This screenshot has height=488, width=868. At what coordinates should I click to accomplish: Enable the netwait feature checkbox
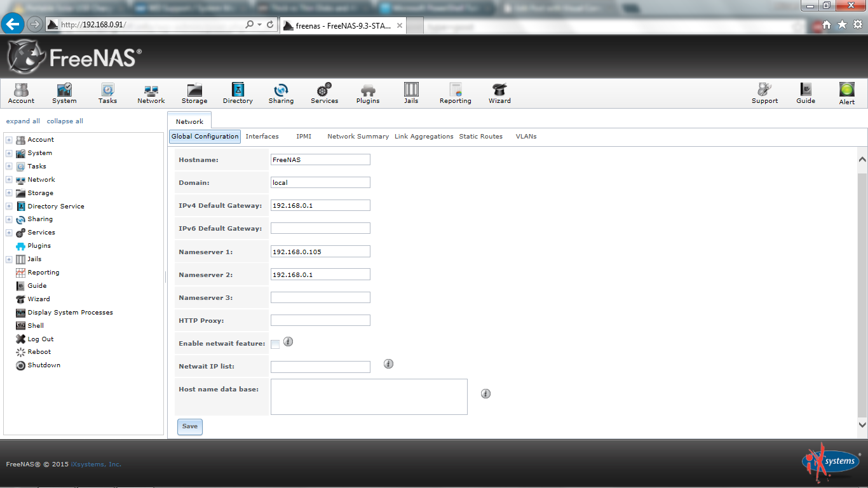275,344
